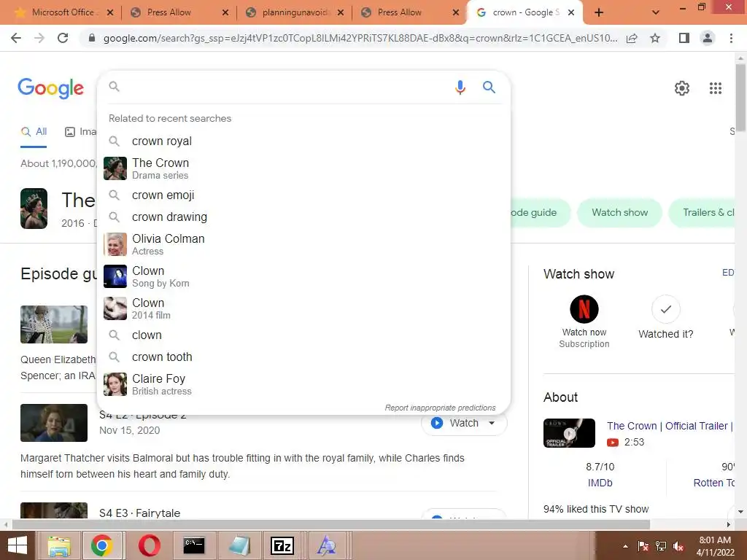747x560 pixels.
Task: Choose the 'crown royal' suggestion
Action: (304, 141)
